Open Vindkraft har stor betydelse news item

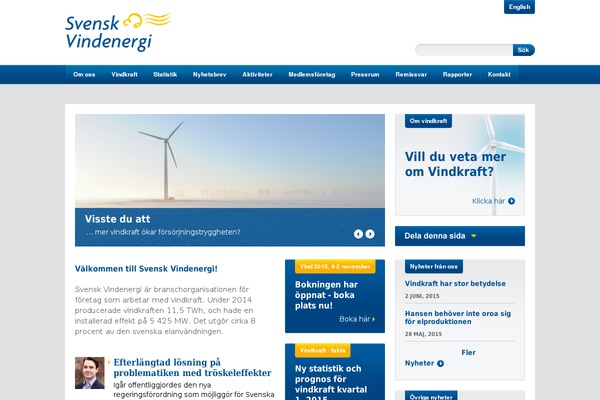[x=455, y=284]
